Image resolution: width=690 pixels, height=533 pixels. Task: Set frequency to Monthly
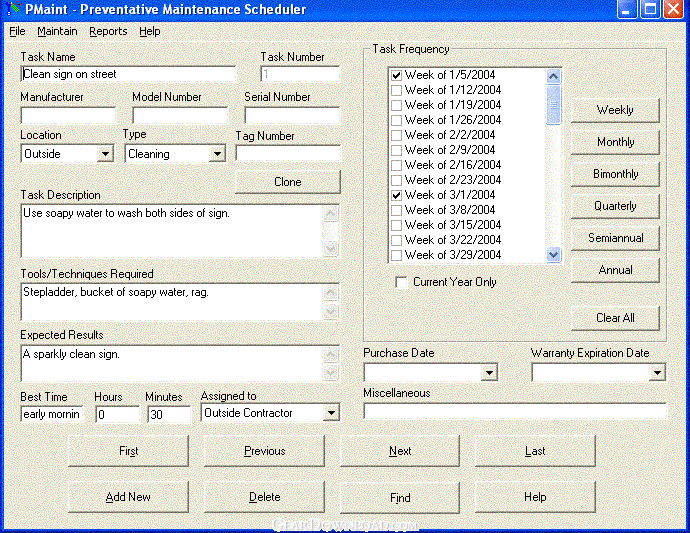tap(615, 142)
